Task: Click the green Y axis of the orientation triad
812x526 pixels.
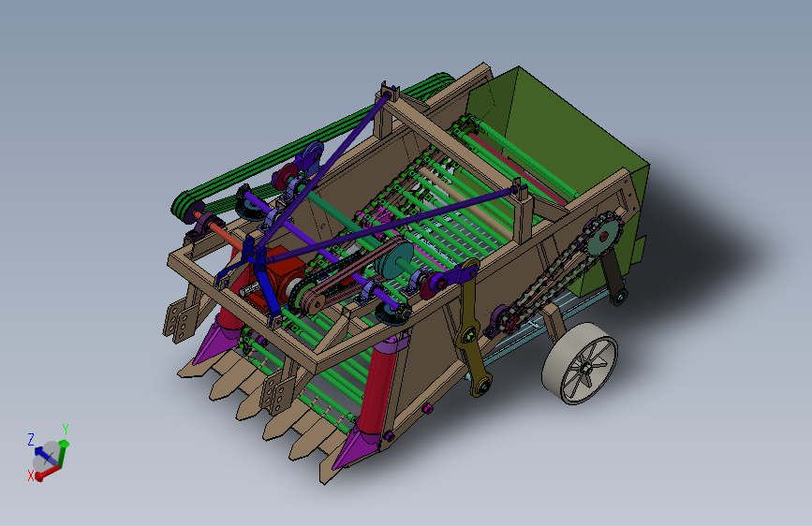Action: tap(63, 453)
